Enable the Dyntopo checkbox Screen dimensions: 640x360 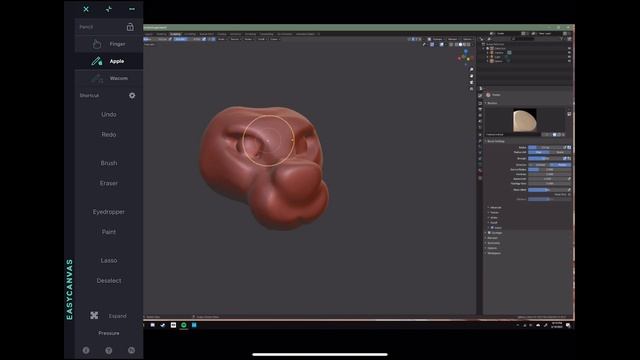pyautogui.click(x=489, y=233)
